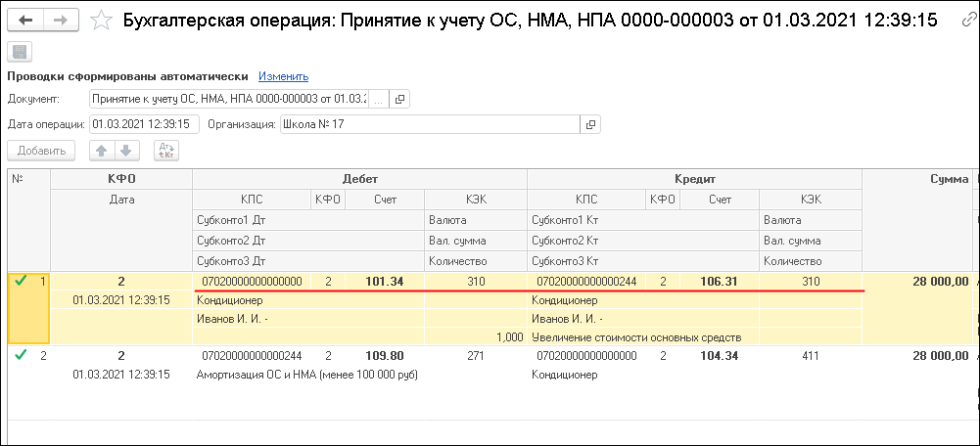Open linked document via icon beside Document field
This screenshot has height=446, width=980.
point(400,99)
